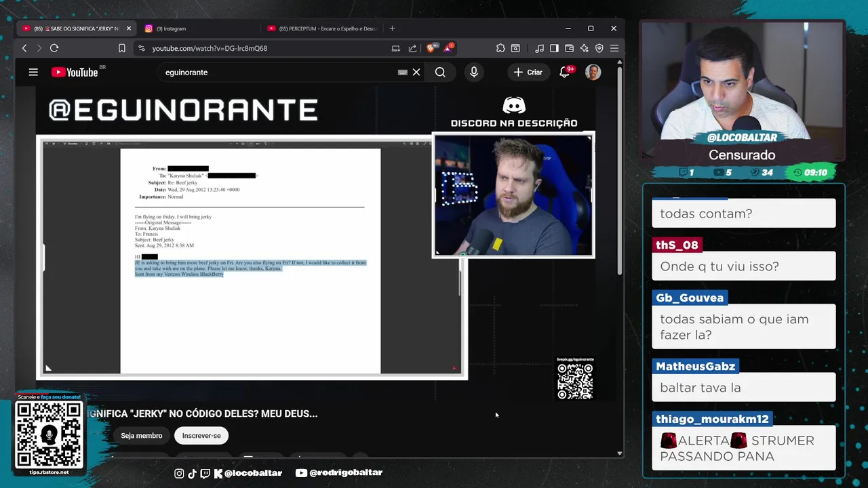Go back with the browser back arrow
The width and height of the screenshot is (868, 488).
pyautogui.click(x=24, y=48)
